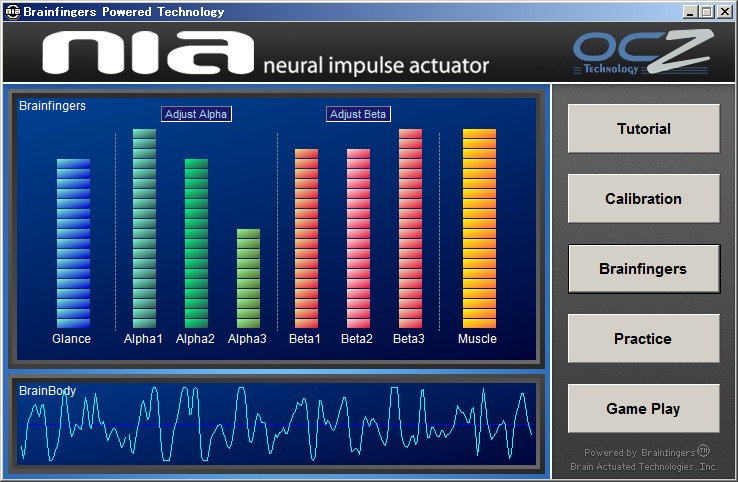Click the orange Muscle level bar
Image resolution: width=738 pixels, height=482 pixels.
[x=479, y=228]
